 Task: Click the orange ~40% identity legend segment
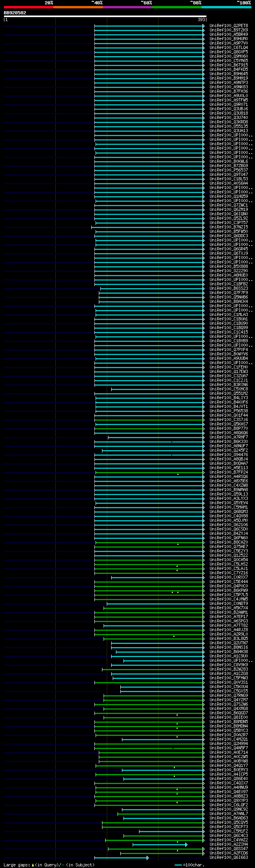click(x=78, y=7)
